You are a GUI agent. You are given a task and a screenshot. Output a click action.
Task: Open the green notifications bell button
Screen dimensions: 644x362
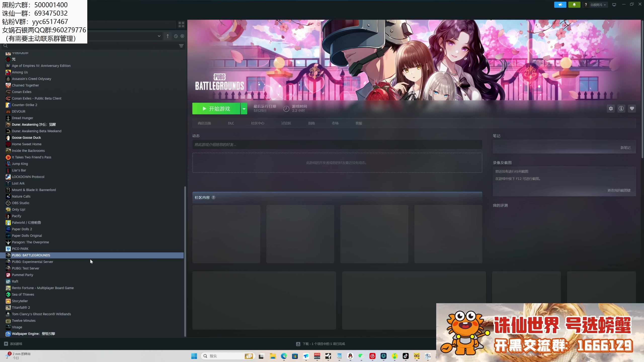(574, 5)
